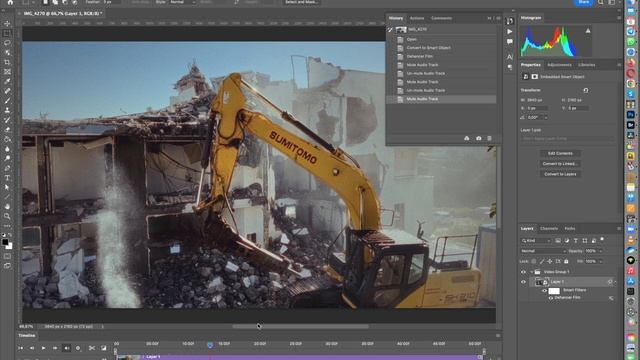The width and height of the screenshot is (640, 360).
Task: Select the Pen tool
Action: click(7, 168)
